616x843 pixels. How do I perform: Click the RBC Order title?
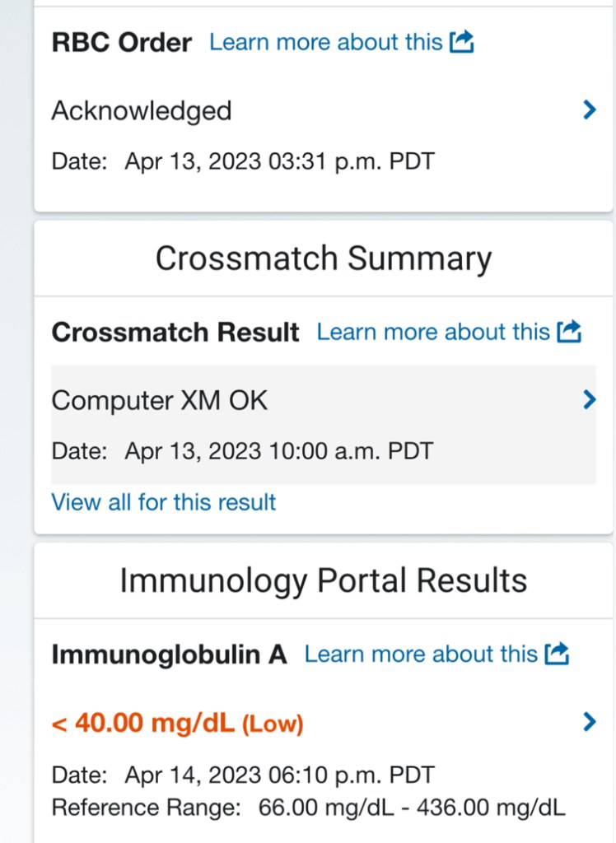point(122,43)
